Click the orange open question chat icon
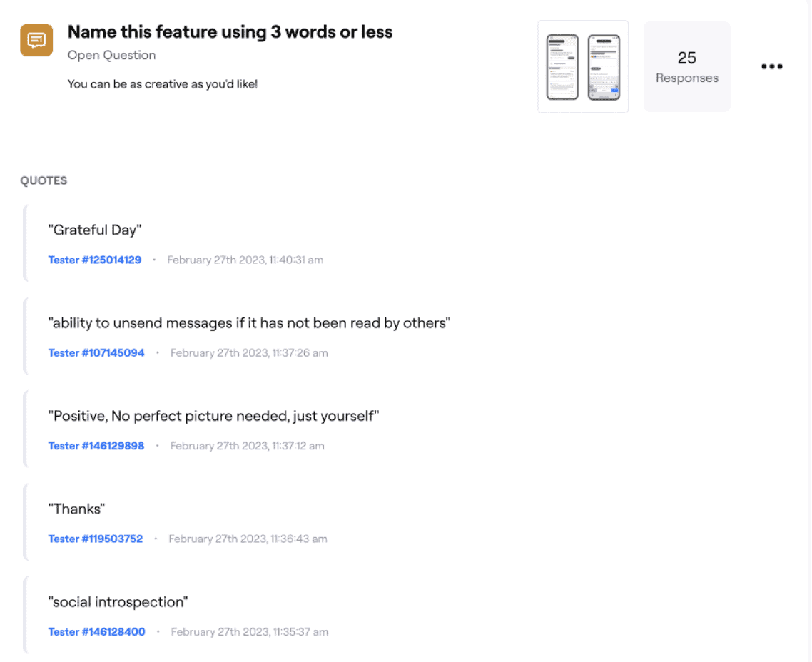The height and width of the screenshot is (662, 812). 36,40
